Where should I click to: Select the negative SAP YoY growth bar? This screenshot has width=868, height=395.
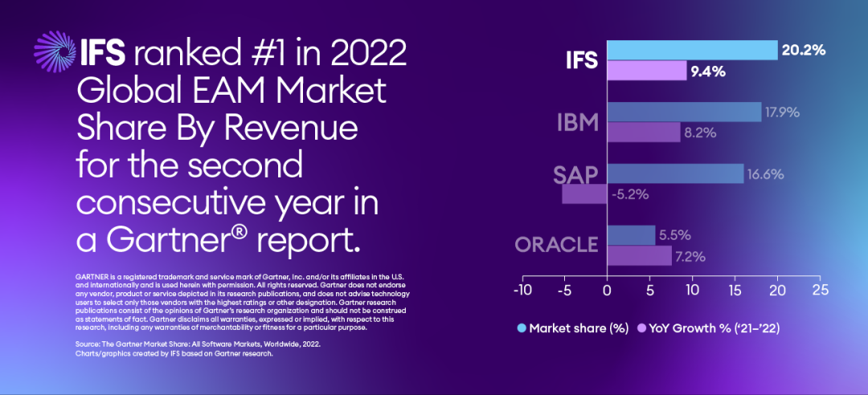point(584,194)
